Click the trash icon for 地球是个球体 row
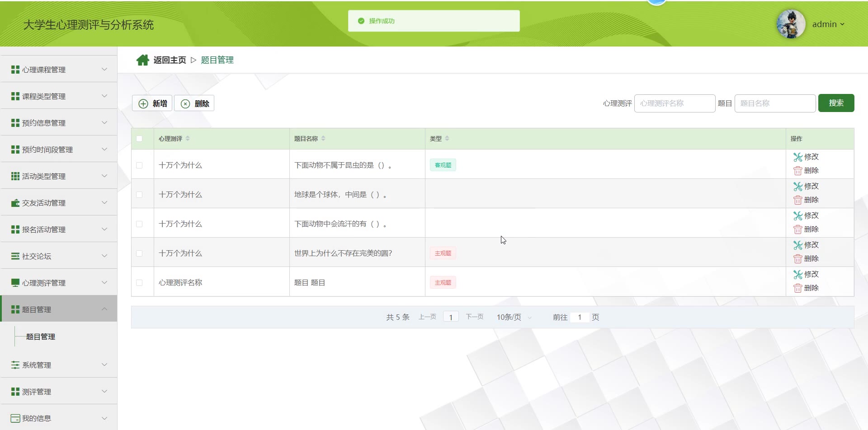The height and width of the screenshot is (430, 868). pos(798,200)
